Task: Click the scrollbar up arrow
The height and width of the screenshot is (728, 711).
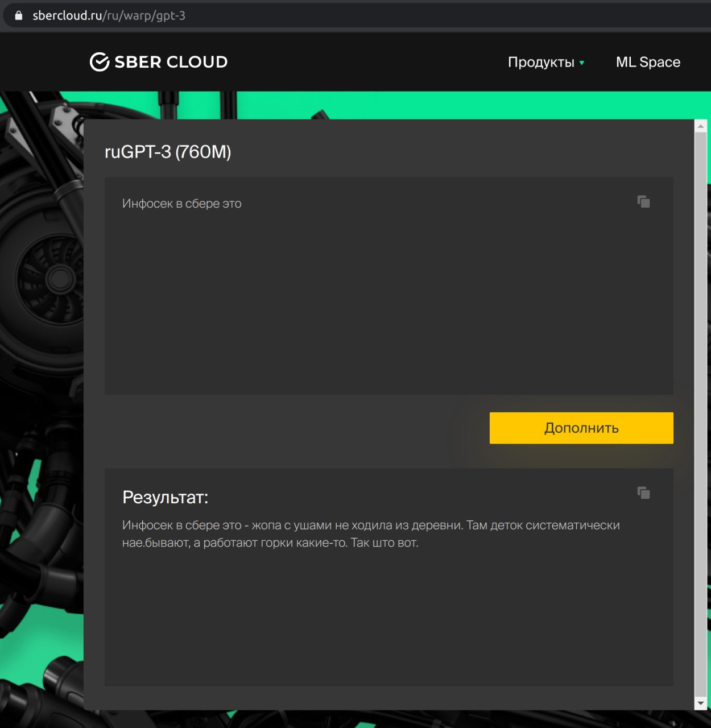Action: point(701,126)
